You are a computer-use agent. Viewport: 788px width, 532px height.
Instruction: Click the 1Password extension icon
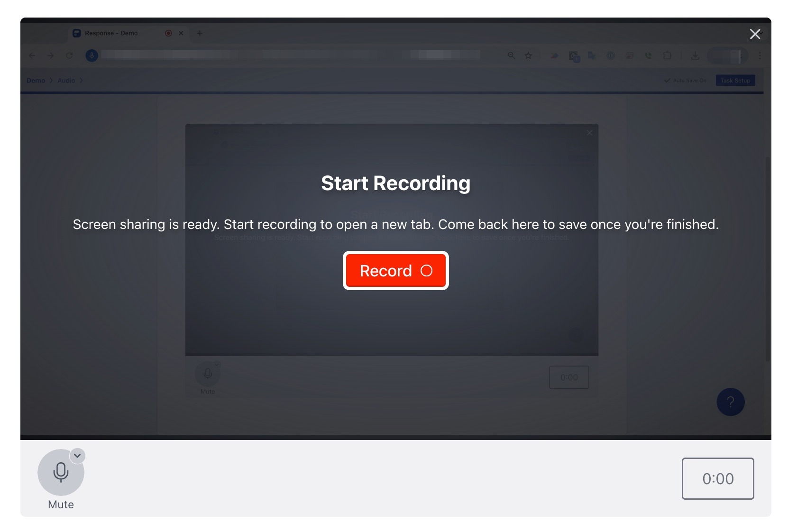(x=611, y=55)
